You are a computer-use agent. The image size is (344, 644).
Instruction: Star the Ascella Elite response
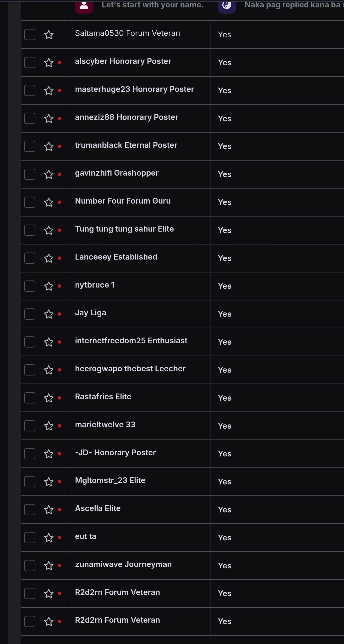click(x=49, y=510)
